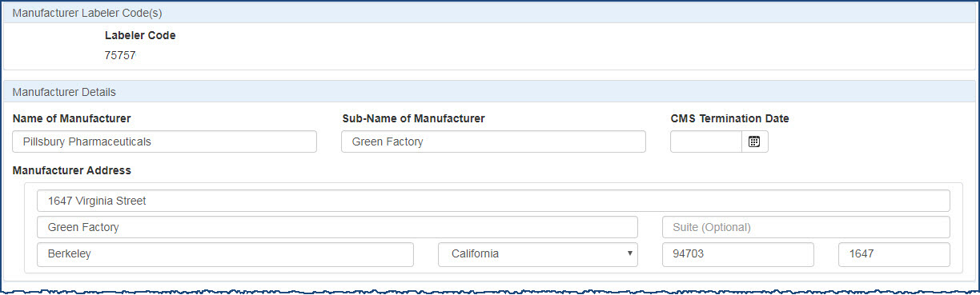Image resolution: width=980 pixels, height=295 pixels.
Task: Click the Labeler Code column heading
Action: click(x=140, y=35)
